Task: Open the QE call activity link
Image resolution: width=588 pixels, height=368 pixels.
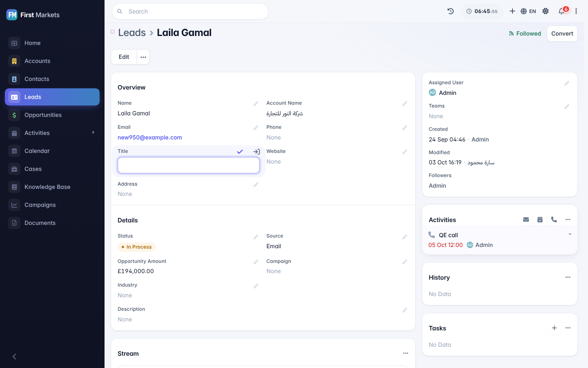Action: tap(448, 235)
